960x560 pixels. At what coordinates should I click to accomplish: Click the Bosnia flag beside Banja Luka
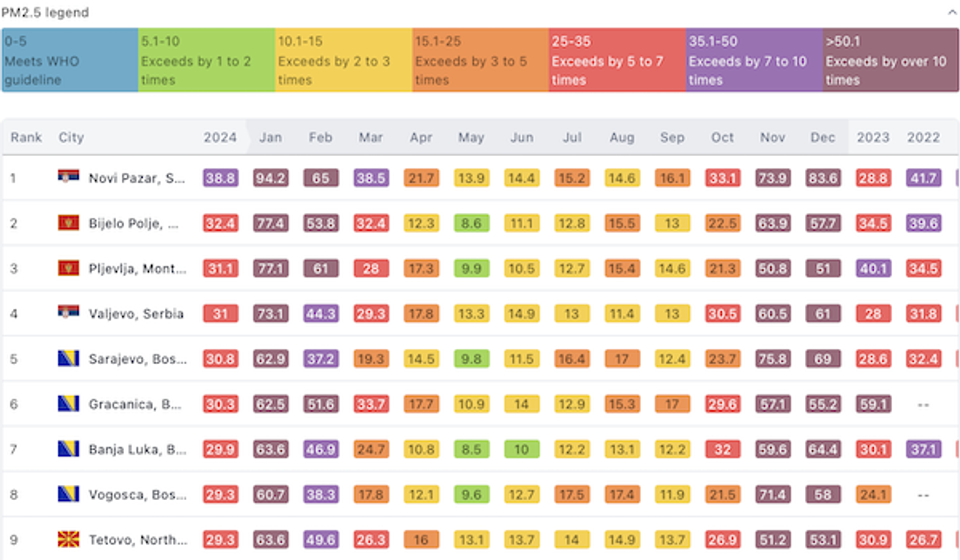(x=68, y=449)
